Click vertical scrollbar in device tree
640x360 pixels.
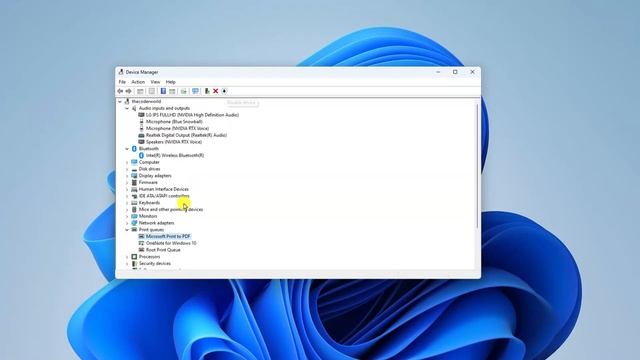point(477,166)
